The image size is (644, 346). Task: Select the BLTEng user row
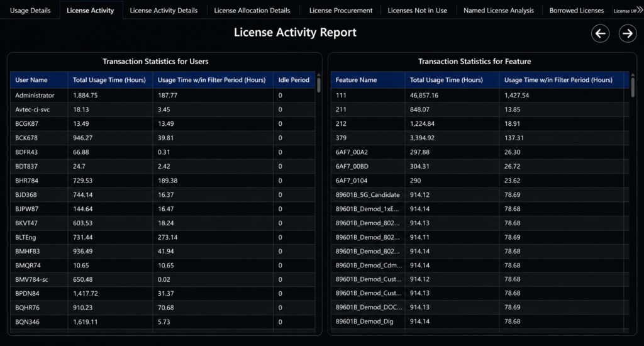click(x=163, y=237)
